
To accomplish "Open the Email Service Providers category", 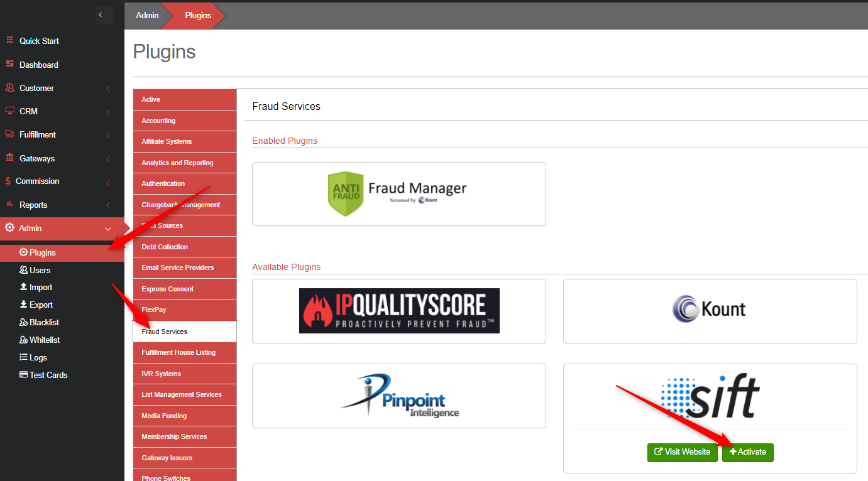I will click(x=177, y=268).
